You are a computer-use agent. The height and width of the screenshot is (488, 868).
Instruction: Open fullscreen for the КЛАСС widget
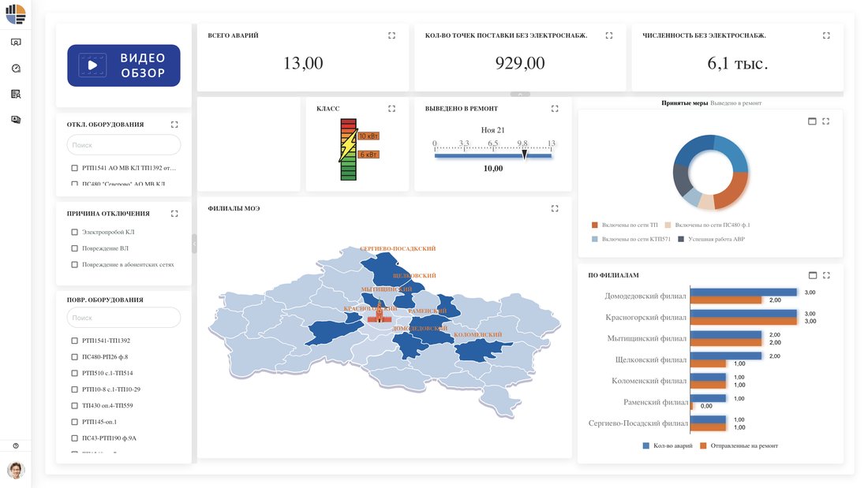click(x=392, y=109)
